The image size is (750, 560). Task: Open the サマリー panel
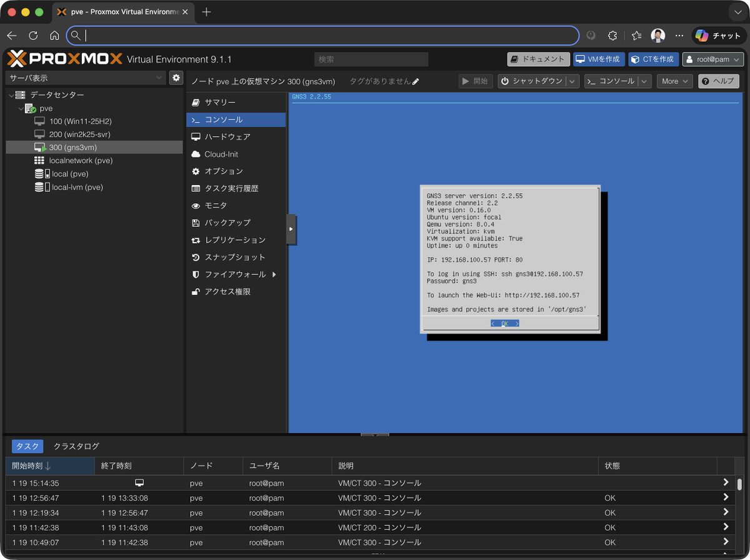[236, 102]
